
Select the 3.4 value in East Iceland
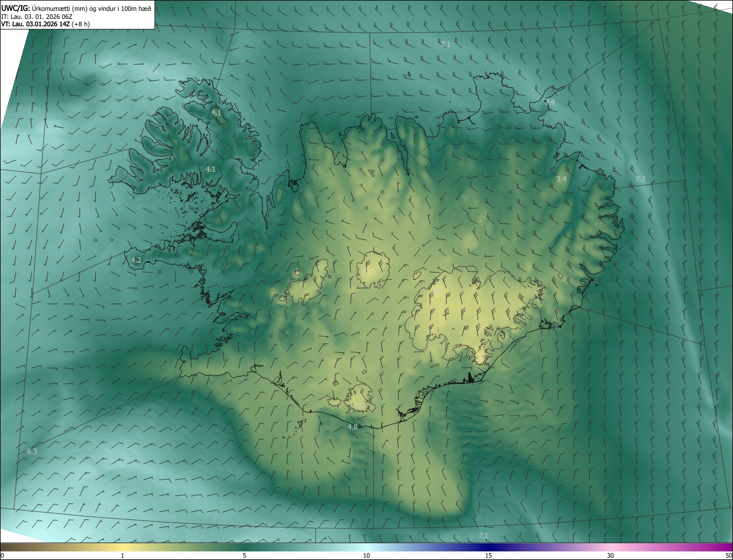tap(561, 179)
